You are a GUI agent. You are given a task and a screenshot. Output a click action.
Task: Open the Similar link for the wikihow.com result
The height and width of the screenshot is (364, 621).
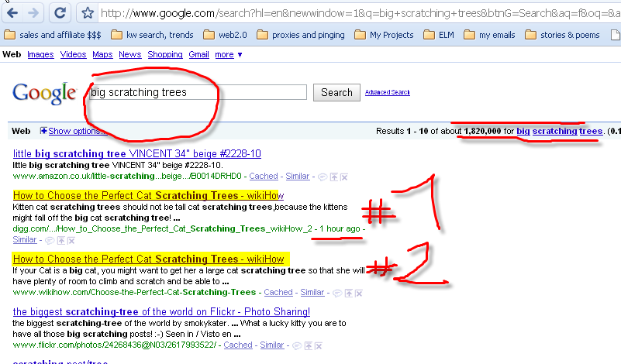(312, 293)
